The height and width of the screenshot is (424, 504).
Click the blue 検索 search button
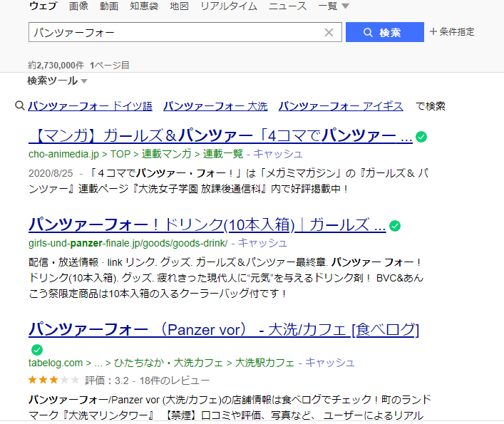pos(385,32)
